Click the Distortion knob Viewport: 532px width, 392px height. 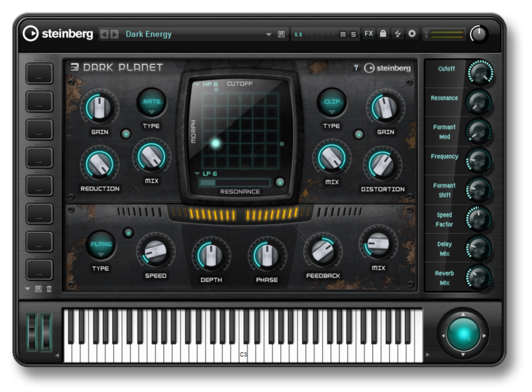pos(382,165)
